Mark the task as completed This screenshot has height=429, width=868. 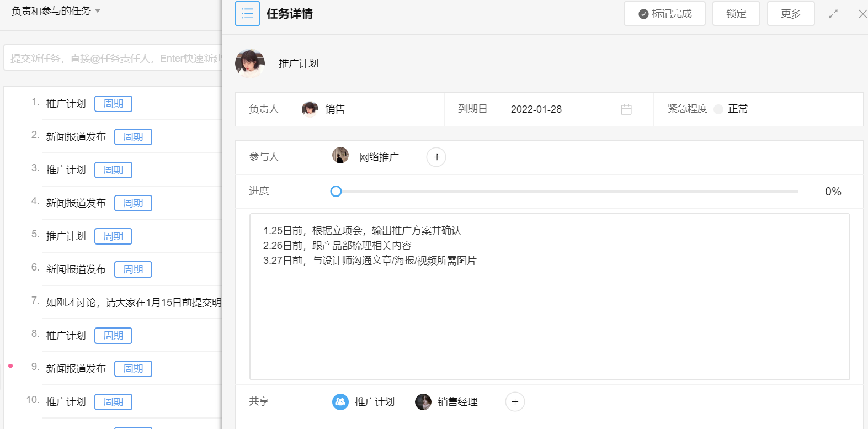point(664,14)
